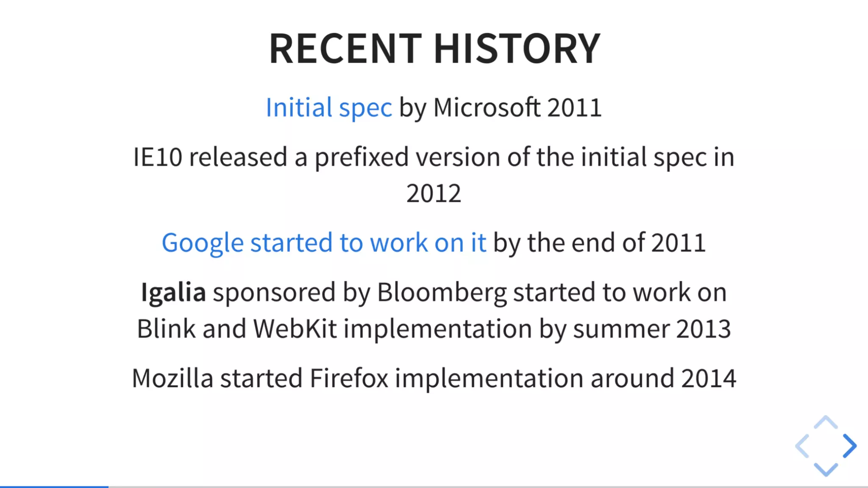Click the IE10 prefixed version sentence
Screen dimensions: 868x488
[x=434, y=175]
